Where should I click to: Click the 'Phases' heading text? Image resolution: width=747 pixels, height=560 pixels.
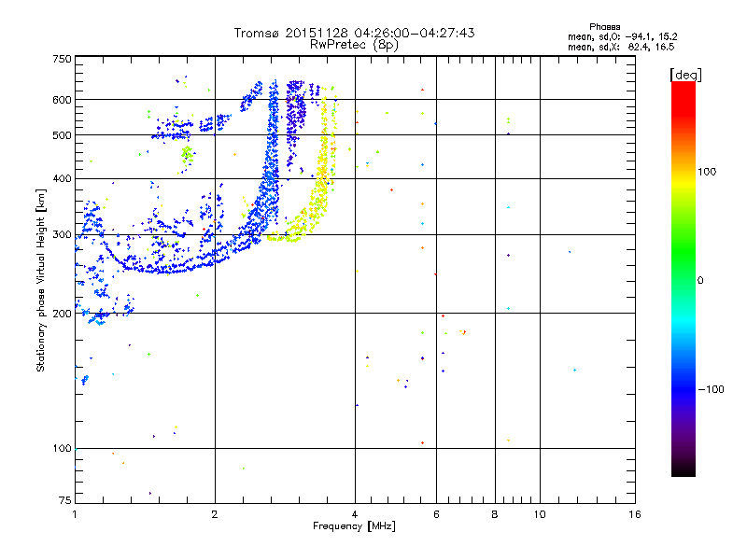[x=604, y=27]
